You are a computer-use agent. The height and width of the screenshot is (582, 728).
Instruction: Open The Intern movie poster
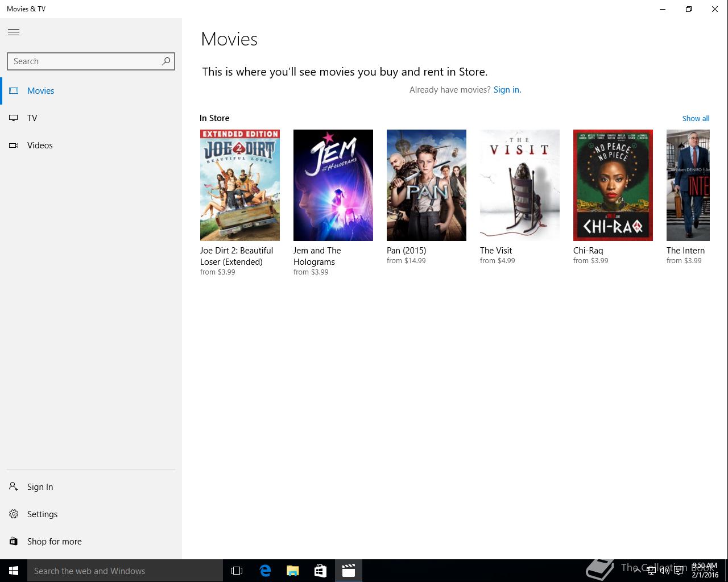(688, 185)
